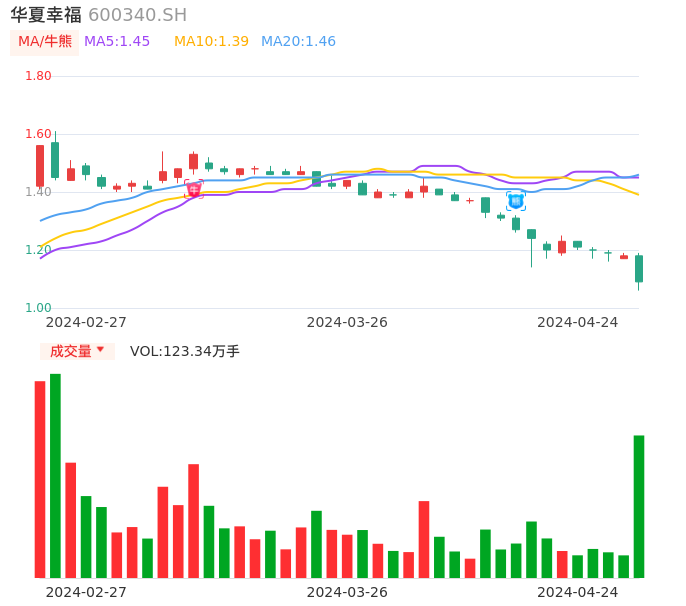Toggle the MA5 line indicator

point(117,42)
